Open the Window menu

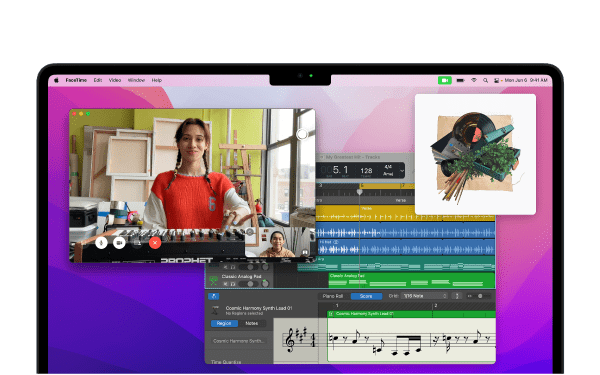pos(136,80)
